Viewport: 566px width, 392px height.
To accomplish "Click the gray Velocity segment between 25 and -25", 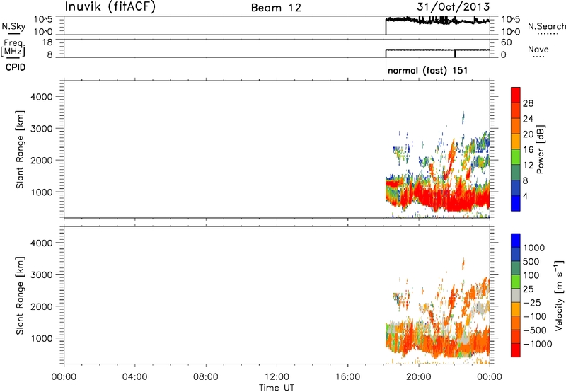I will pos(516,295).
